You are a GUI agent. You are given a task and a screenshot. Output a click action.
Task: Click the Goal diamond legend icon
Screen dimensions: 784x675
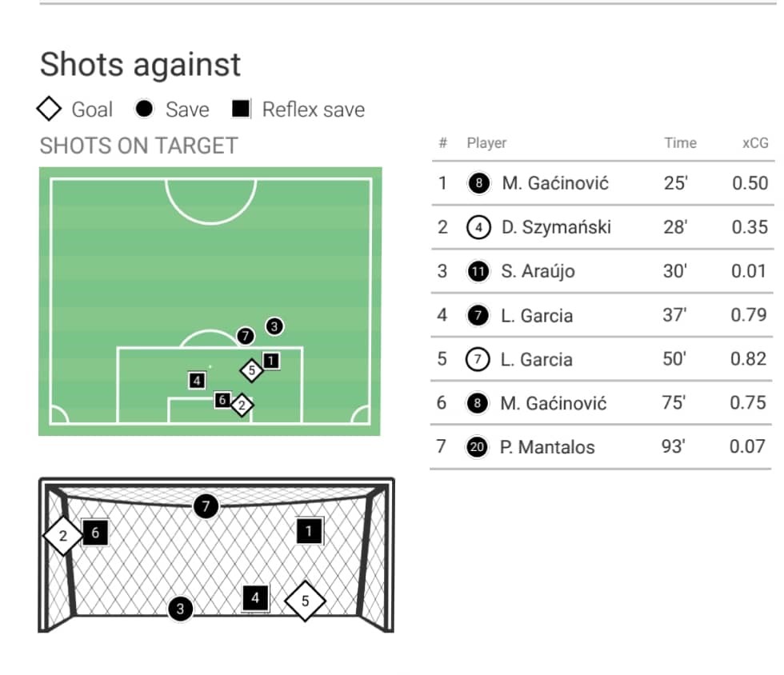point(49,109)
